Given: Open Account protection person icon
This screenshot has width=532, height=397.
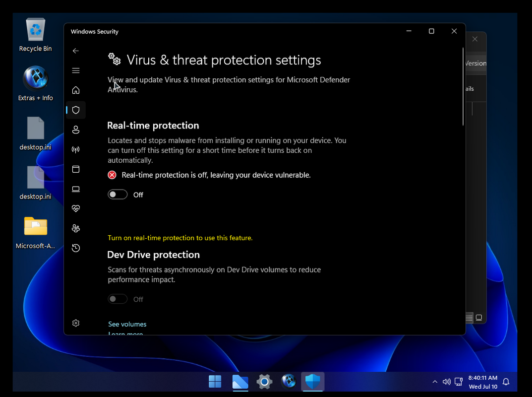Looking at the screenshot, I should [x=76, y=130].
